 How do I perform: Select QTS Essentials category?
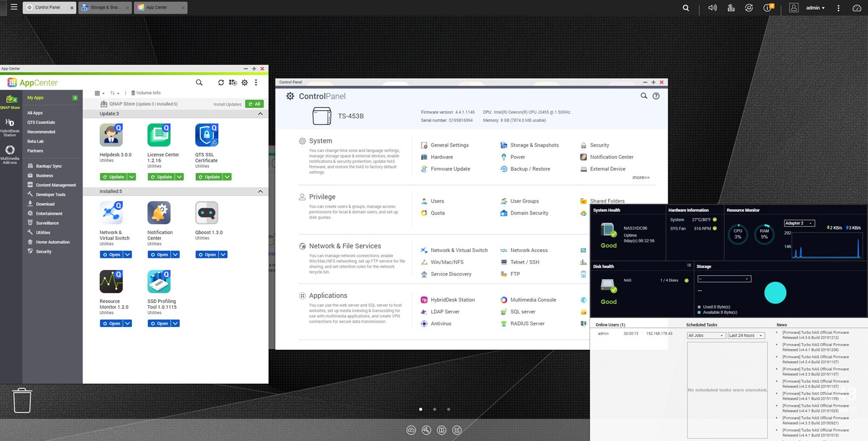click(41, 122)
